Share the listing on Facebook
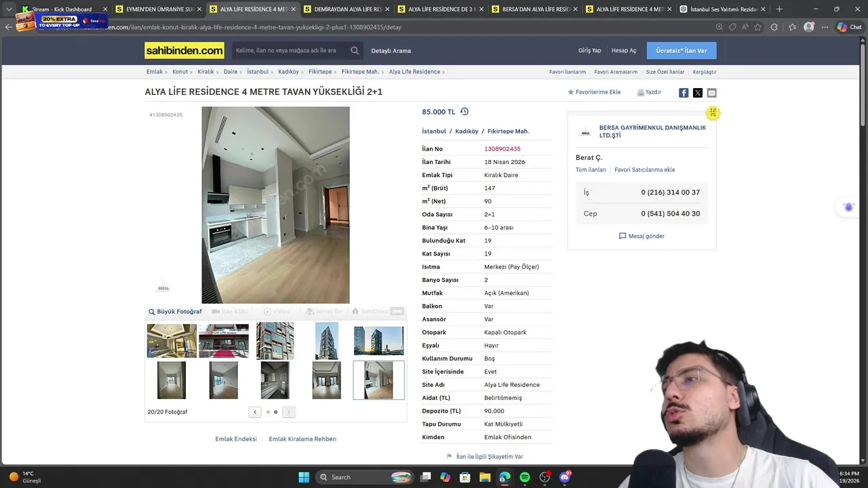The width and height of the screenshot is (868, 488). point(684,93)
